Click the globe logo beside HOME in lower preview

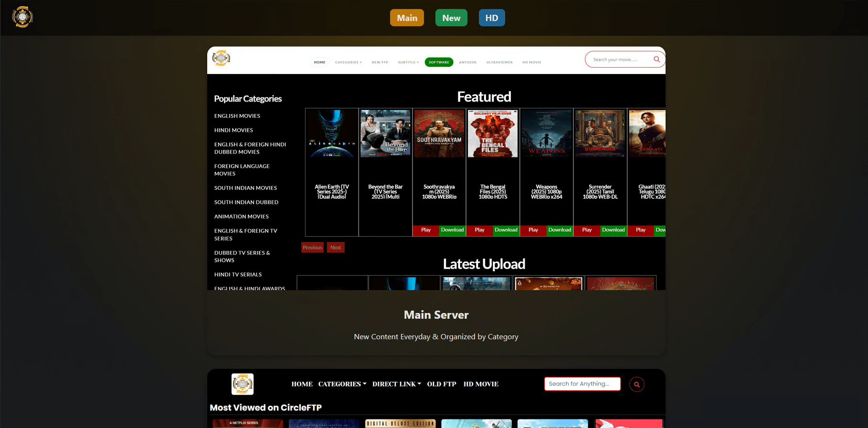[243, 384]
